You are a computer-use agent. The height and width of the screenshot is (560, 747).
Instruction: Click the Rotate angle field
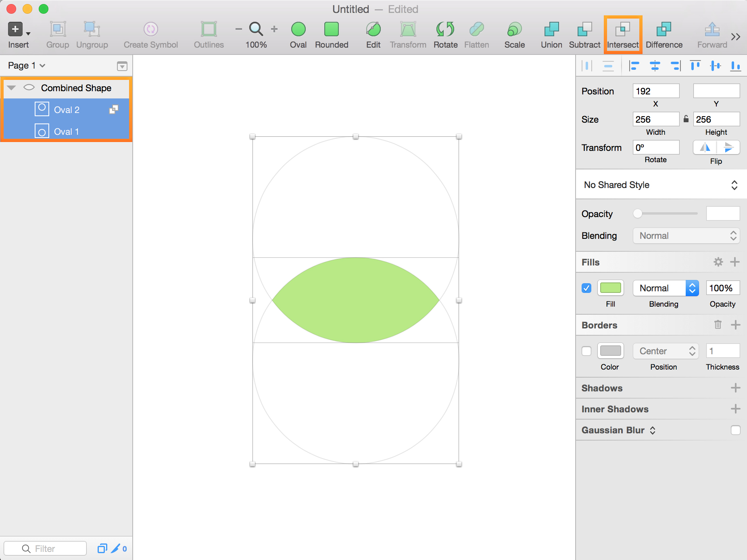[656, 147]
